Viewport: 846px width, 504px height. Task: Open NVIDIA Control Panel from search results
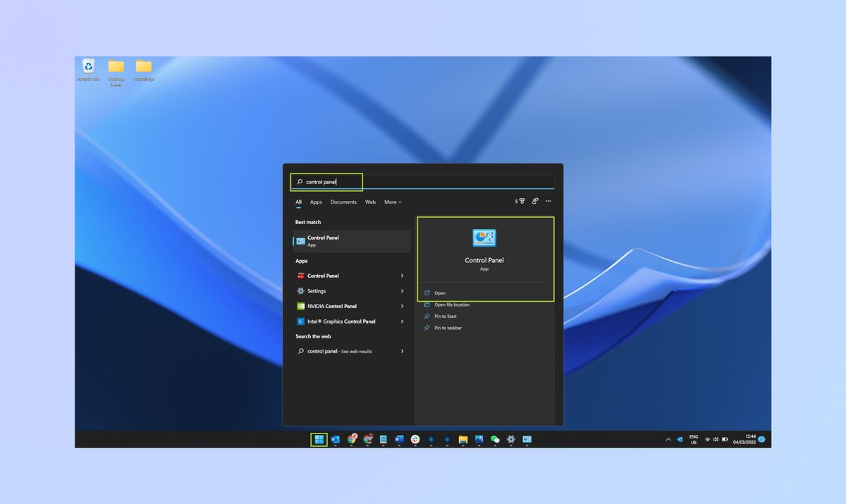pyautogui.click(x=331, y=306)
